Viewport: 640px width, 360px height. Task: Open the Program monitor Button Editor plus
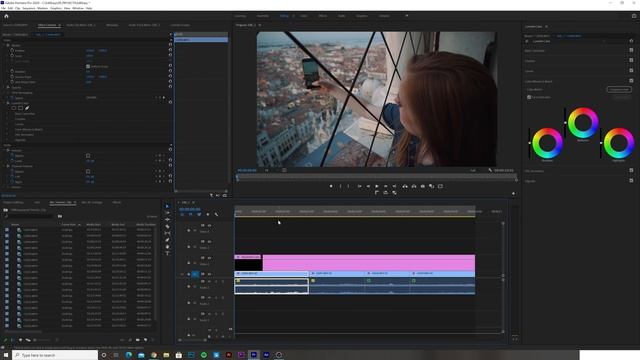coord(513,193)
